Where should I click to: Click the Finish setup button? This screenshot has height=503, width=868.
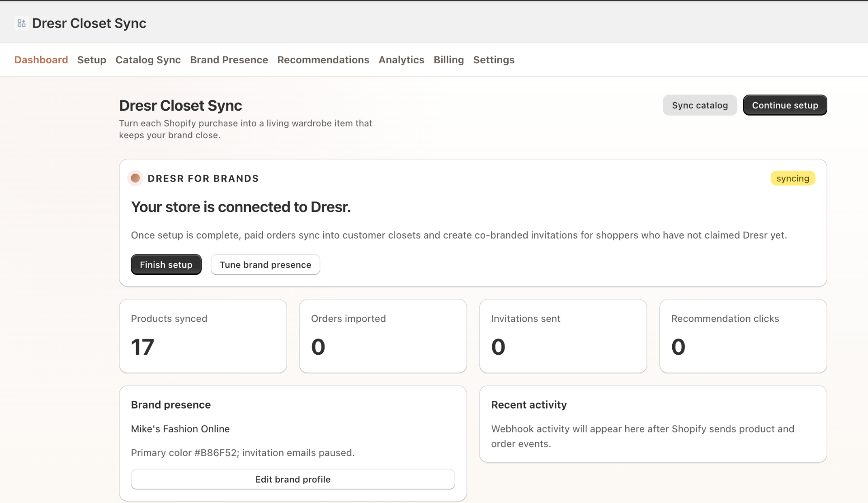coord(166,265)
